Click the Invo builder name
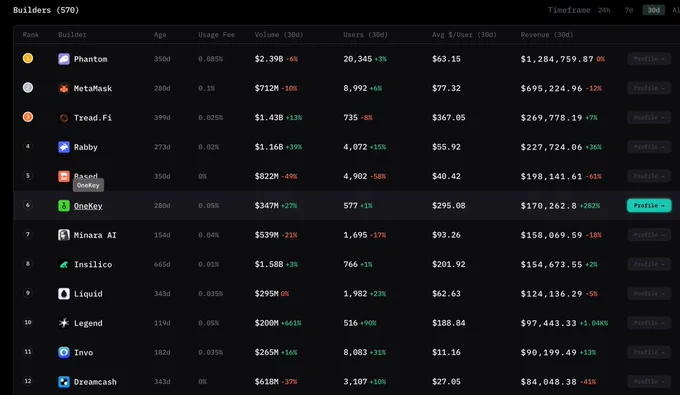 (83, 353)
